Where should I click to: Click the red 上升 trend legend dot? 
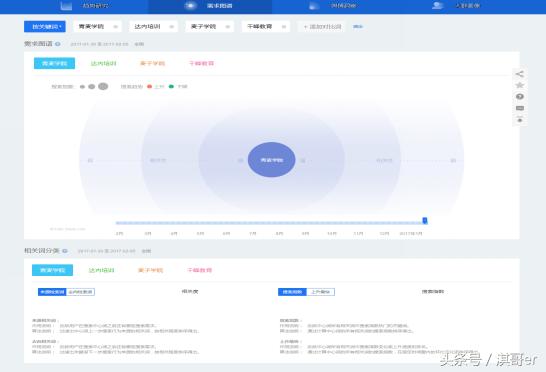[149, 86]
